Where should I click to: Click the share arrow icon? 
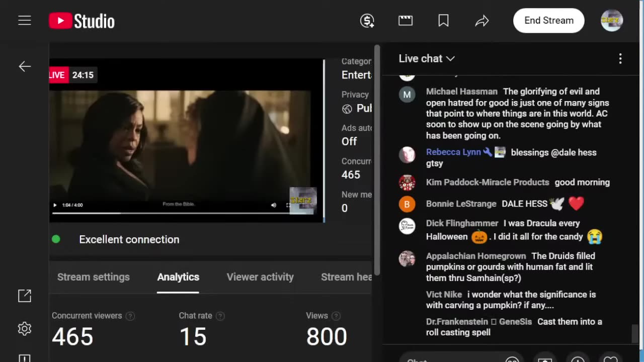coord(482,21)
